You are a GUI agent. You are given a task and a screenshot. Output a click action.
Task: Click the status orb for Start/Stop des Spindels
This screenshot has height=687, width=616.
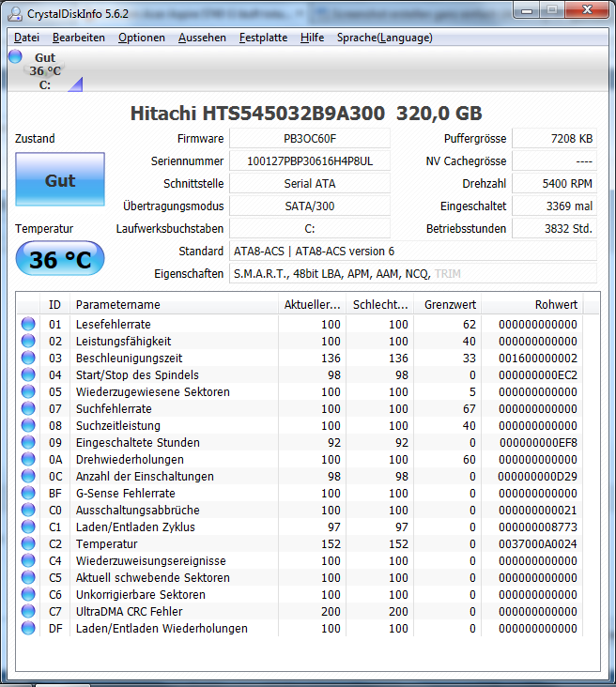28,375
